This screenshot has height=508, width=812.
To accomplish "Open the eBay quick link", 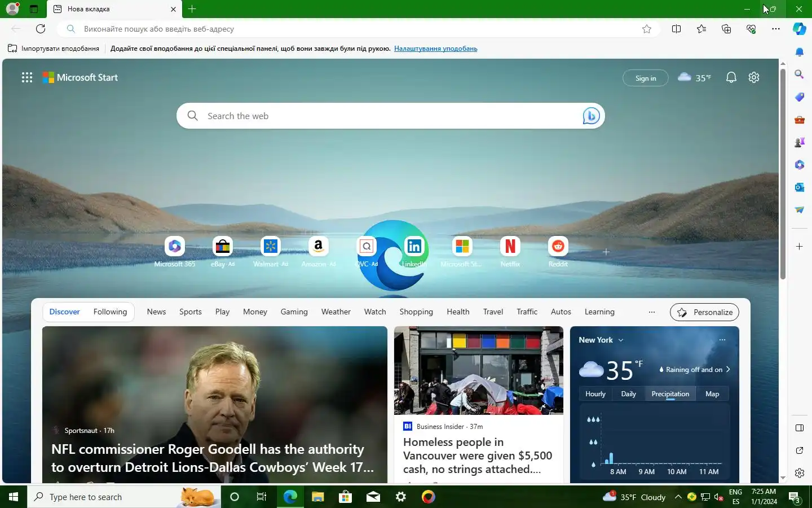I will point(223,252).
